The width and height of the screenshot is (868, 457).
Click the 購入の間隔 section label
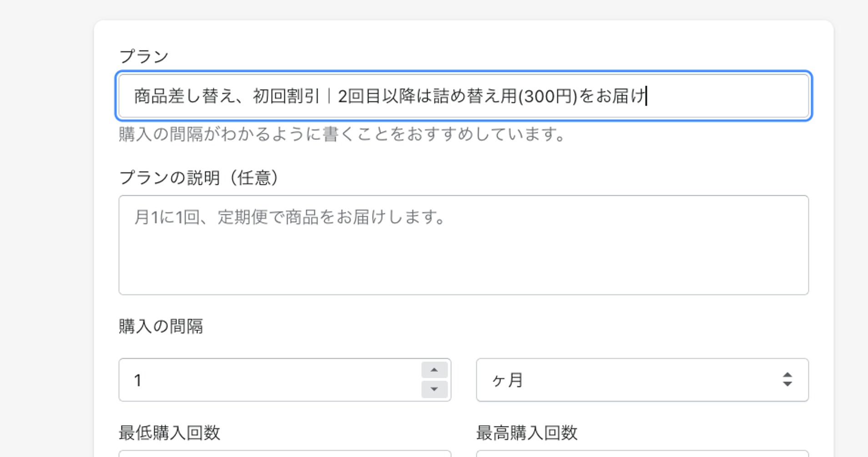161,326
